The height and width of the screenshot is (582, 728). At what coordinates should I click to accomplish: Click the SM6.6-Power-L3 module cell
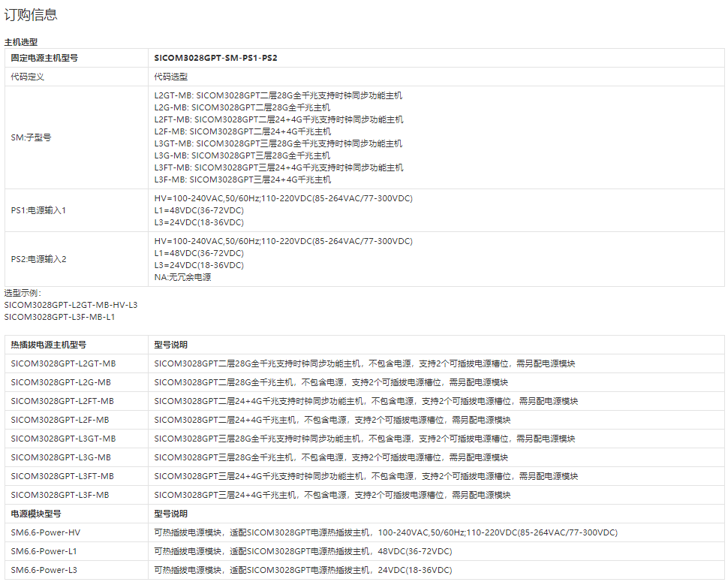[x=44, y=570]
